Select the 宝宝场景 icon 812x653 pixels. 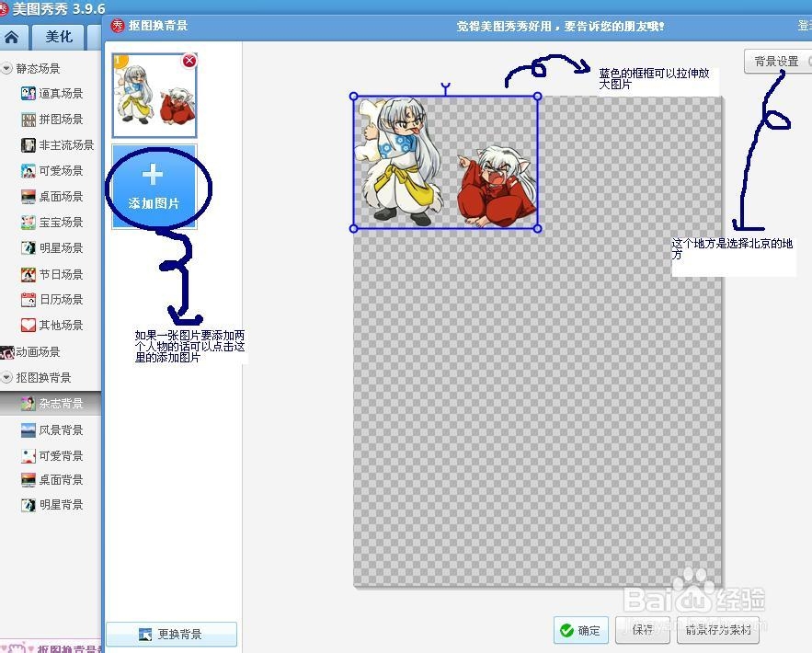tap(28, 223)
